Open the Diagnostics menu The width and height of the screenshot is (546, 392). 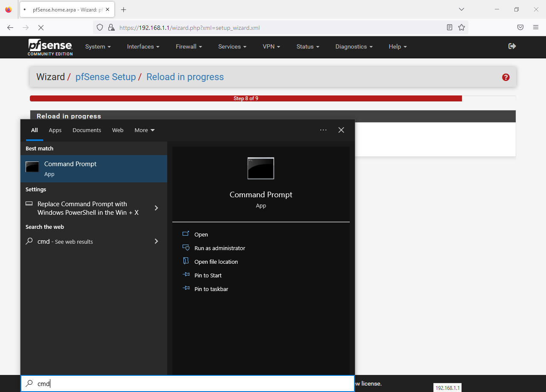[354, 47]
